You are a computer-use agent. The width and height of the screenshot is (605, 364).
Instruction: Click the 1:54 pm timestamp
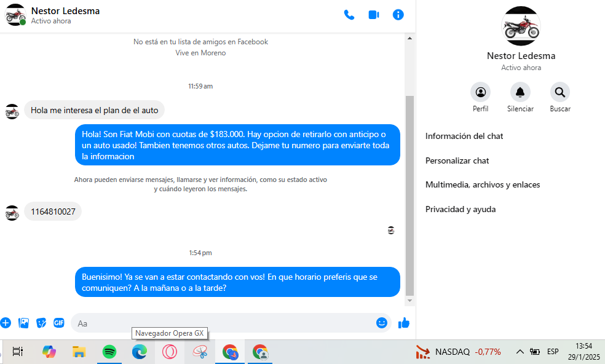[x=200, y=253]
